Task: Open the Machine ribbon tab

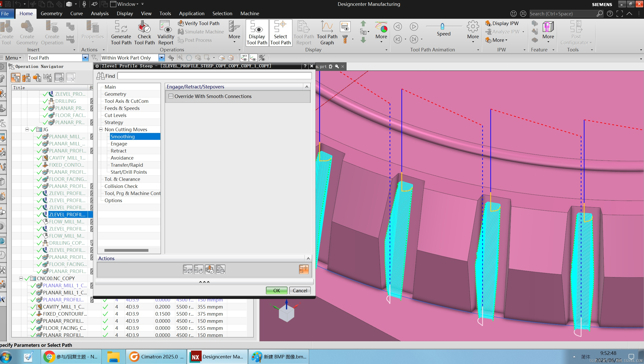Action: 250,13
